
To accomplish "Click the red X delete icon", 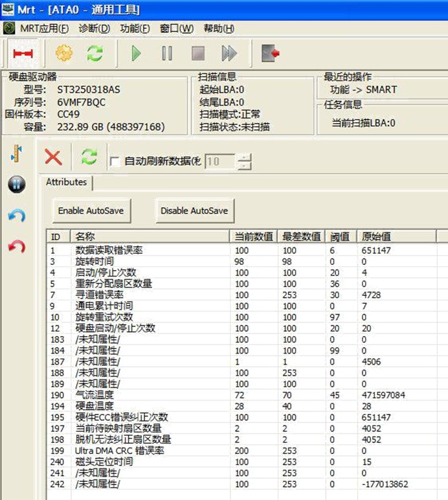I will coord(53,157).
